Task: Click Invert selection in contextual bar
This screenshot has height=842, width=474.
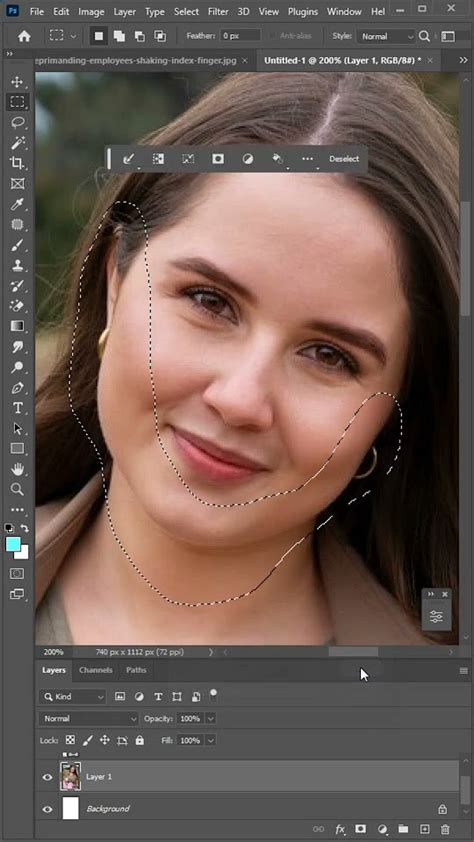Action: click(x=158, y=159)
